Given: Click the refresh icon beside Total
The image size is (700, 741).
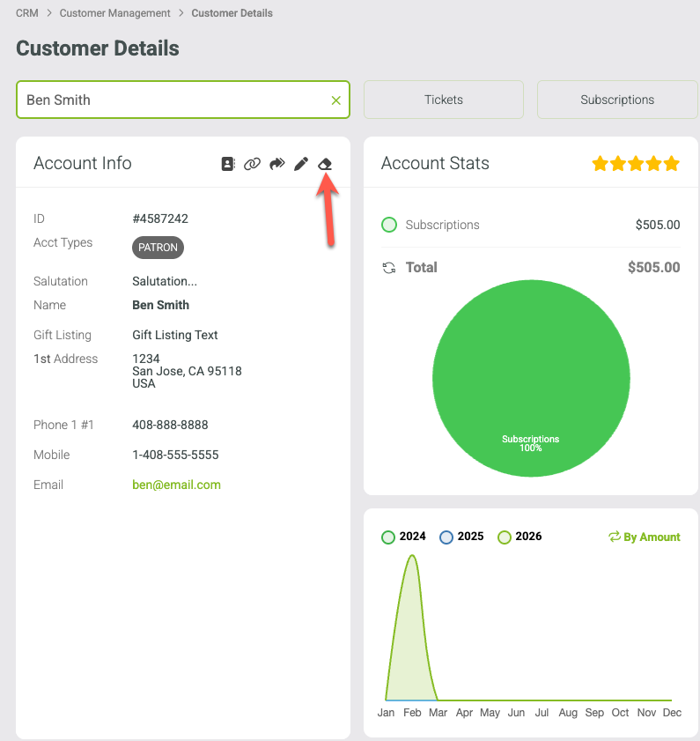Looking at the screenshot, I should click(x=388, y=268).
